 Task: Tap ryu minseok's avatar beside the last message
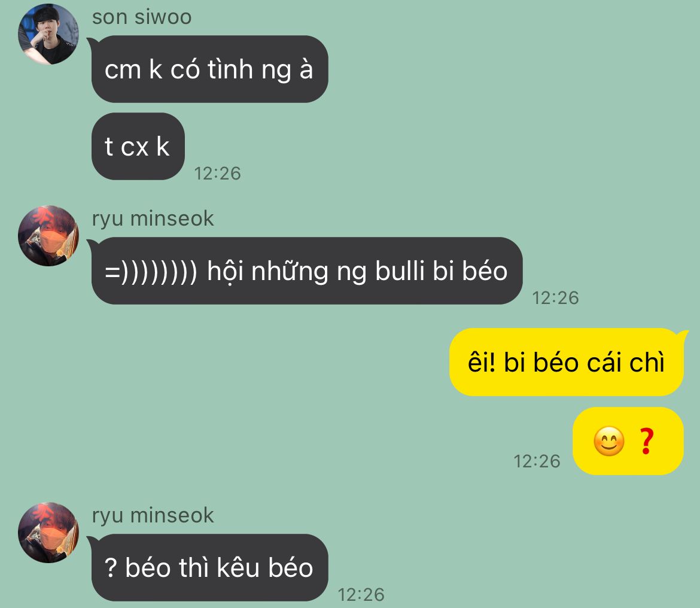point(48,533)
